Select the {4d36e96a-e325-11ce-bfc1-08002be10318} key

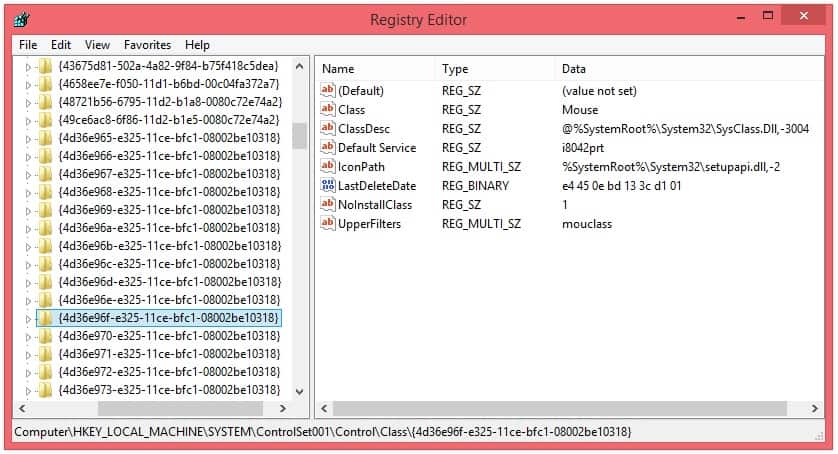[x=168, y=228]
